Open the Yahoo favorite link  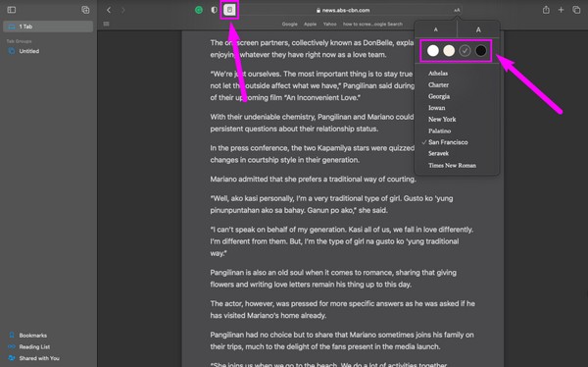[330, 24]
